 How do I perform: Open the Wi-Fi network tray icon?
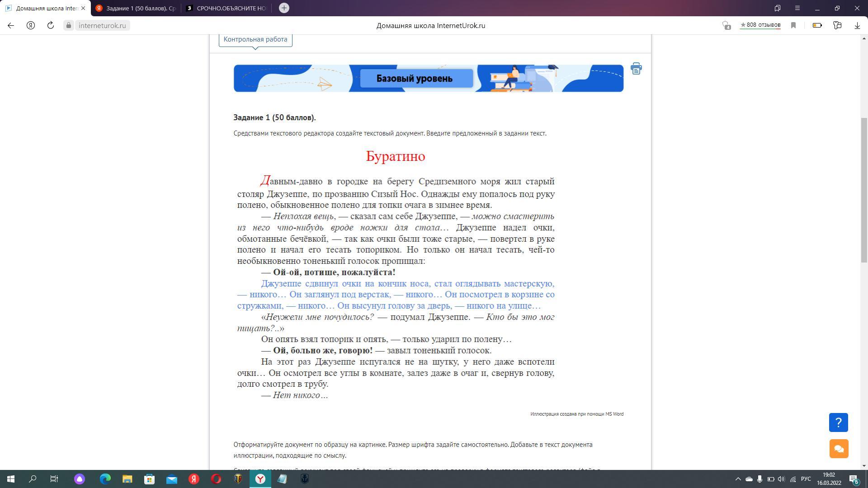pos(793,479)
